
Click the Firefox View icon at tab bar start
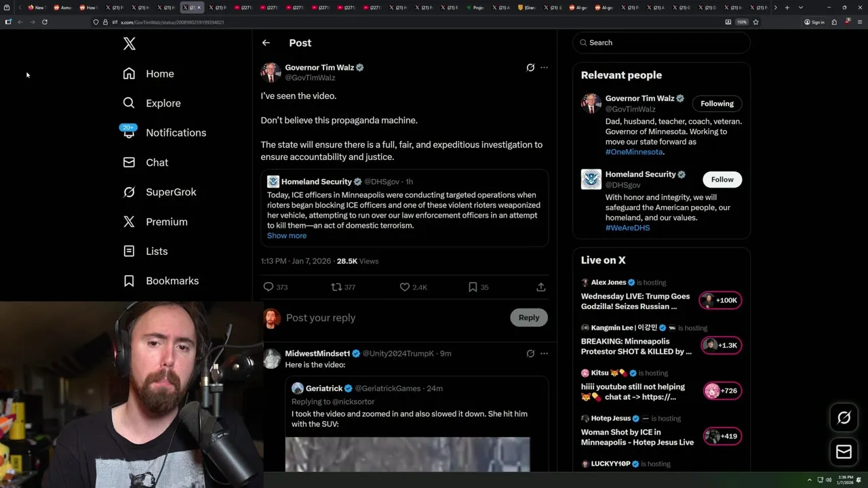(8, 7)
